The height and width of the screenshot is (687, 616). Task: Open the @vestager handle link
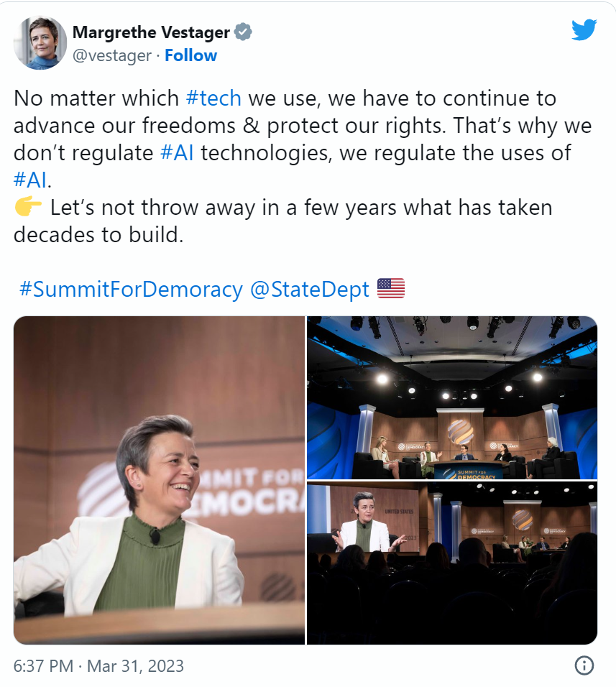pyautogui.click(x=112, y=55)
